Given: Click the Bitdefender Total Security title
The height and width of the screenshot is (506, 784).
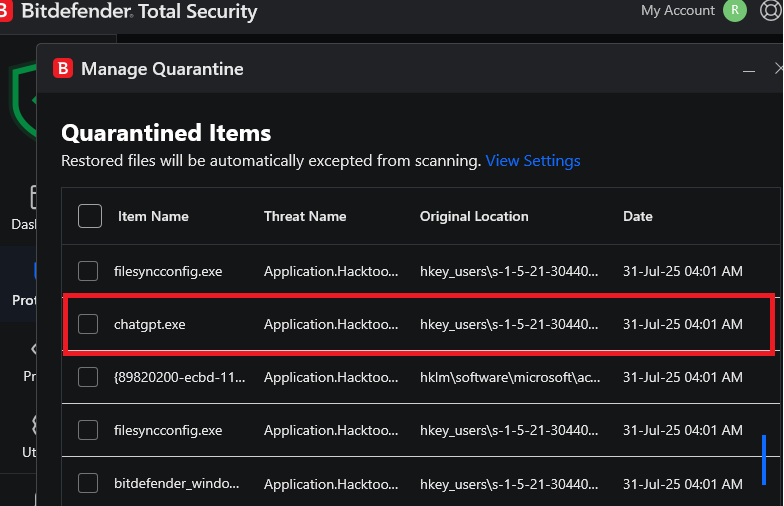Looking at the screenshot, I should tap(139, 11).
